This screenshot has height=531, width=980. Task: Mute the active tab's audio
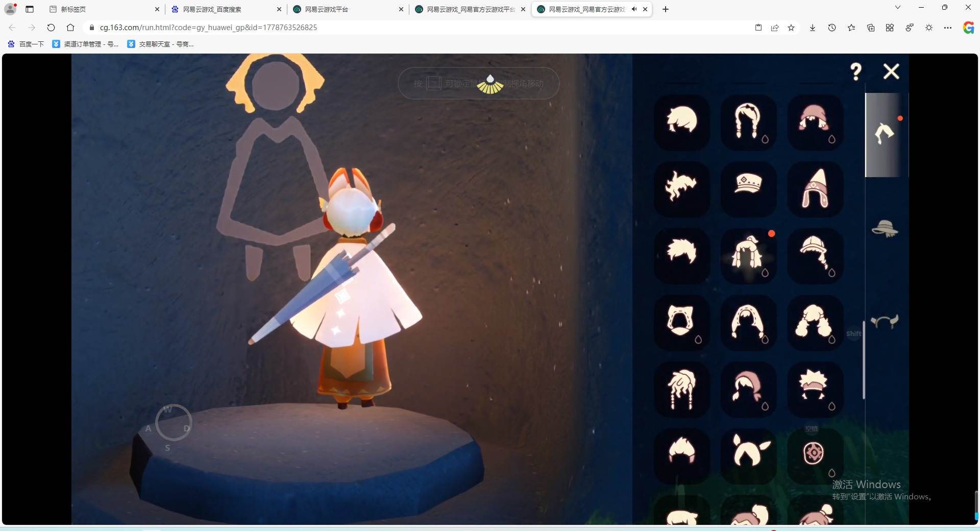pos(634,9)
